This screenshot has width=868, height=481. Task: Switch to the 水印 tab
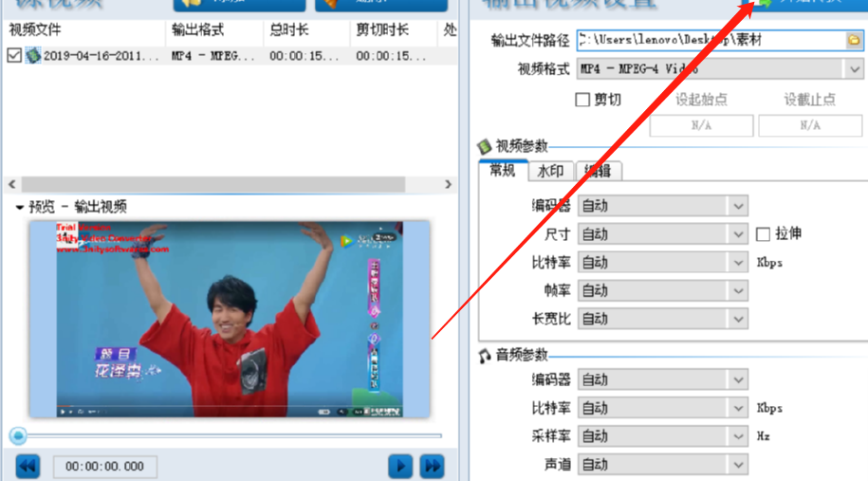pos(550,171)
